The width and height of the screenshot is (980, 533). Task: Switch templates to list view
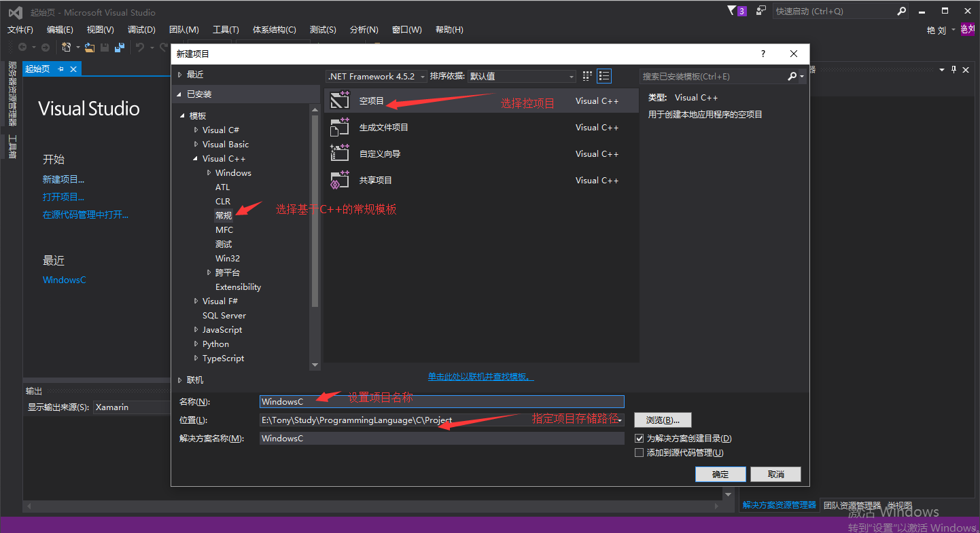click(x=603, y=76)
